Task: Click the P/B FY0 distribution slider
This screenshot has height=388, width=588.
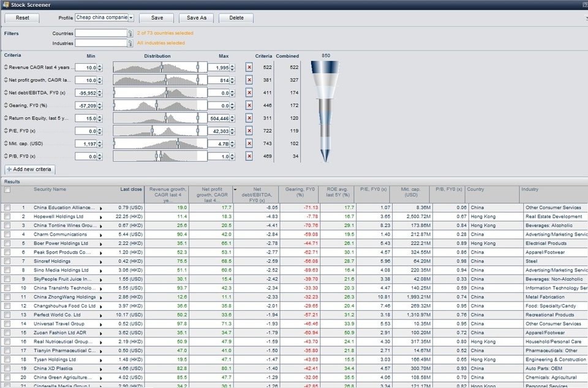Action: pyautogui.click(x=160, y=156)
